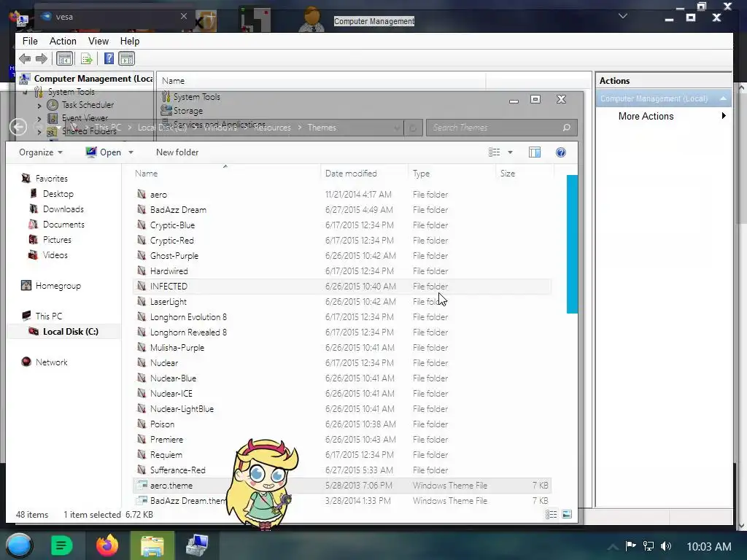The height and width of the screenshot is (560, 747).
Task: Open the dropdown arrow beside Open
Action: click(x=131, y=152)
